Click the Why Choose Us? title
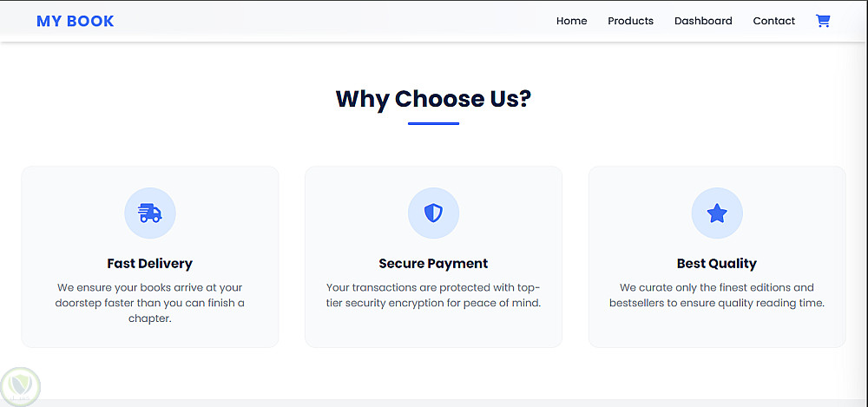This screenshot has height=407, width=868. (433, 99)
